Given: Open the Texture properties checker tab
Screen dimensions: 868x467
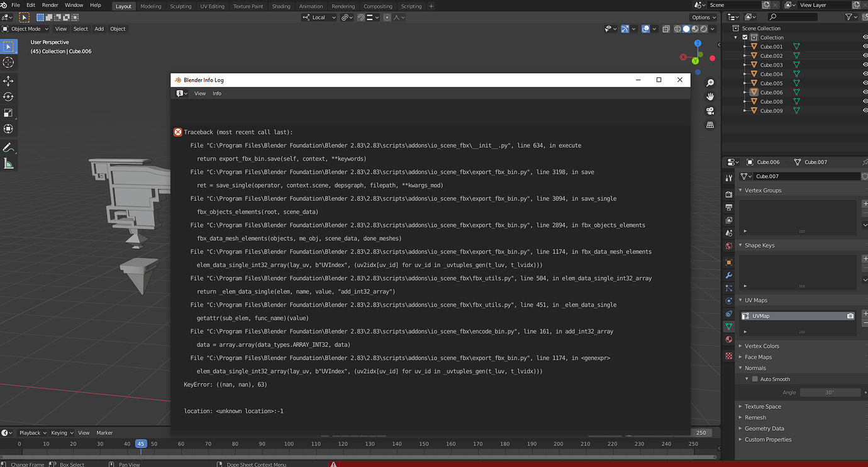Looking at the screenshot, I should tap(729, 356).
